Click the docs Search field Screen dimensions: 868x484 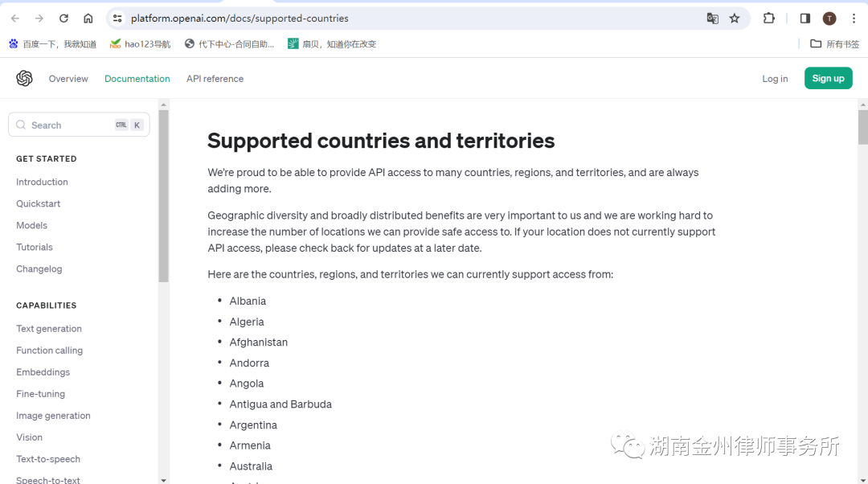tap(68, 125)
